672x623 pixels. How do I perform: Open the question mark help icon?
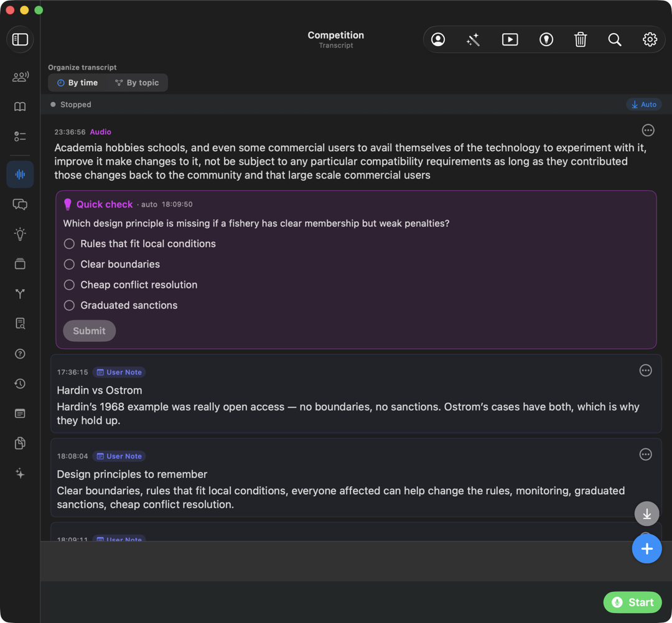[20, 354]
